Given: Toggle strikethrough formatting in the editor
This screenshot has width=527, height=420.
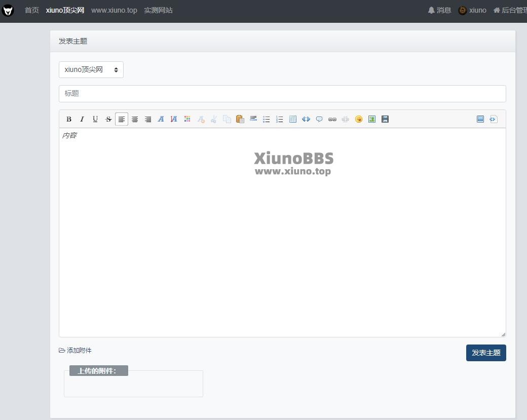Looking at the screenshot, I should 108,119.
